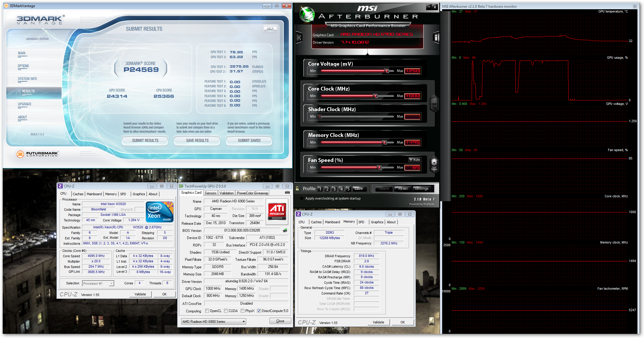Detach the hardware monitor panel icon

coord(635,6)
